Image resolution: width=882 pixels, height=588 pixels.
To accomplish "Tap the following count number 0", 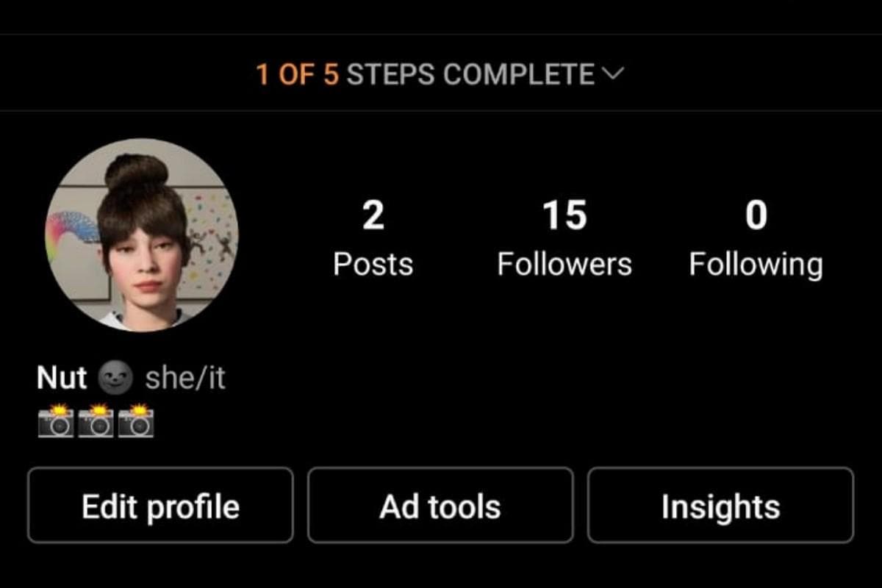I will click(756, 216).
